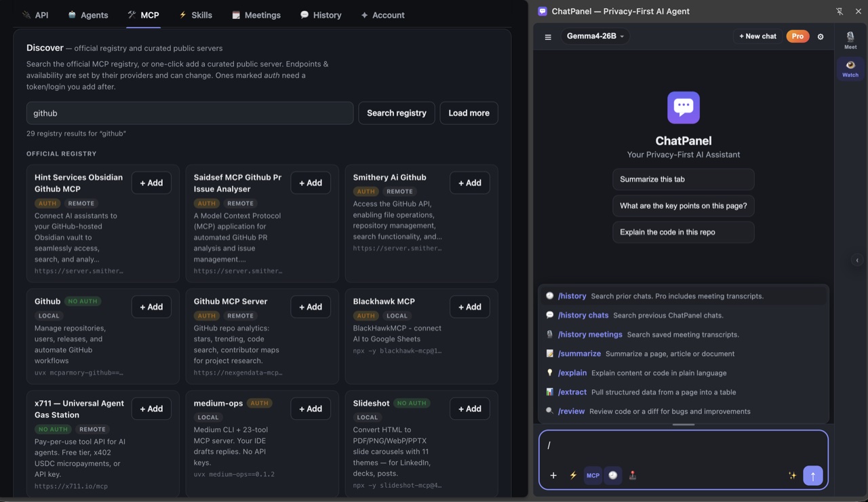Viewport: 868px width, 502px height.
Task: Add the Slideshot server
Action: (469, 409)
